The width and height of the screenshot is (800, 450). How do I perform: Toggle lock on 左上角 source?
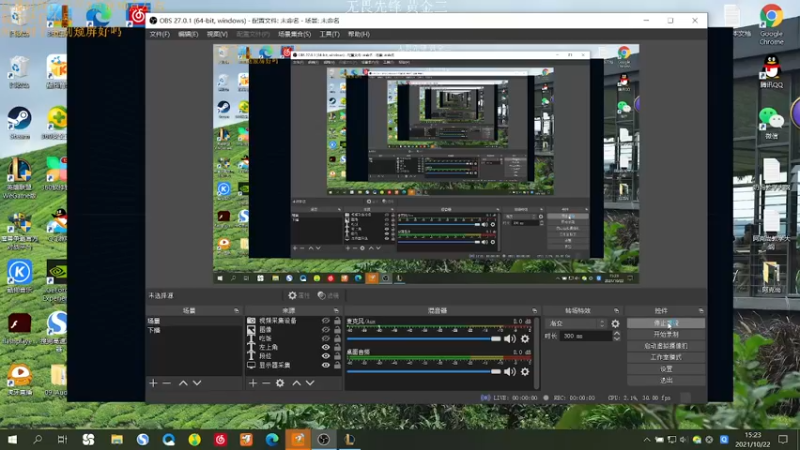point(337,347)
